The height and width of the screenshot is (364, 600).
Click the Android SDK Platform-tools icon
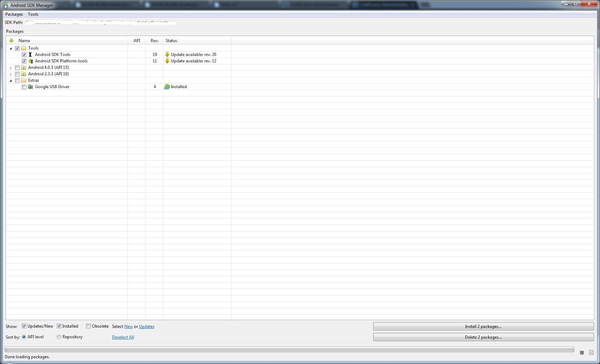point(30,61)
